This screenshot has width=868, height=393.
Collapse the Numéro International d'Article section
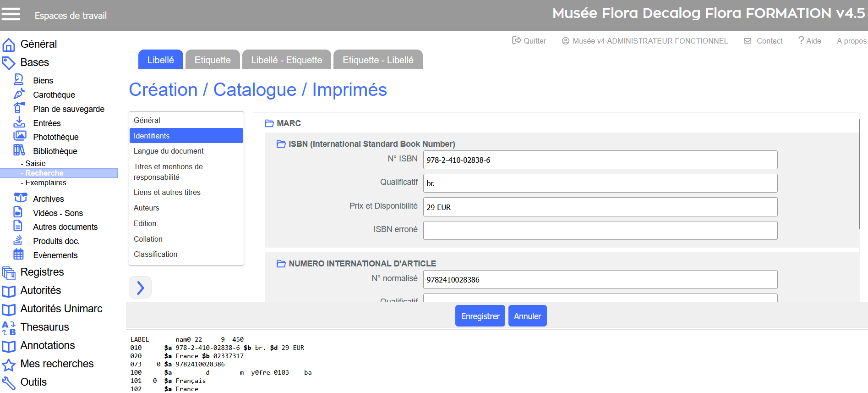[281, 264]
